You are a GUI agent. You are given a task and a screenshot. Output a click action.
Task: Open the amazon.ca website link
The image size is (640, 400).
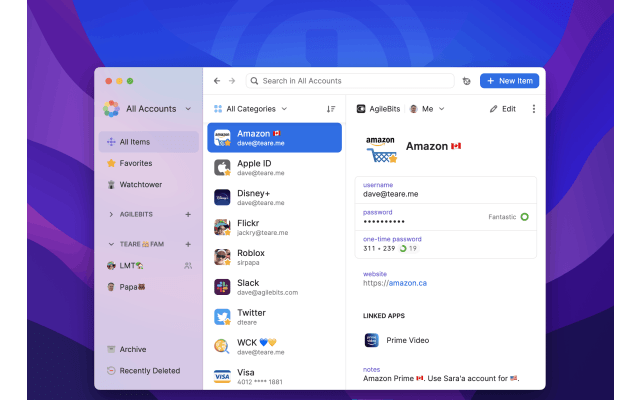click(x=395, y=283)
